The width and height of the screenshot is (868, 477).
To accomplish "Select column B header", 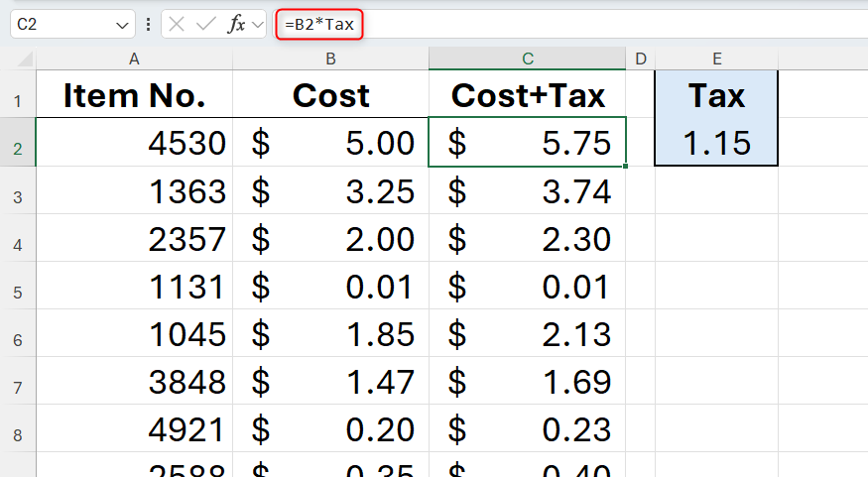I will (330, 59).
